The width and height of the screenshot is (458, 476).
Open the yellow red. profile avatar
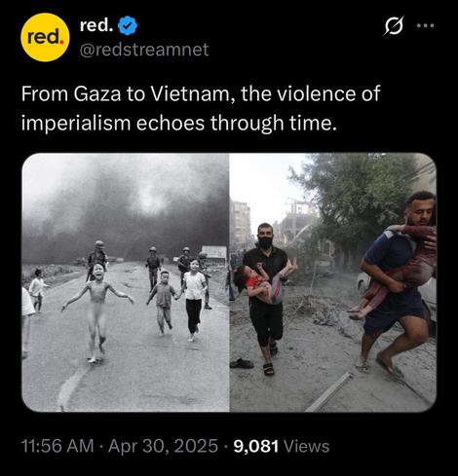(x=45, y=37)
